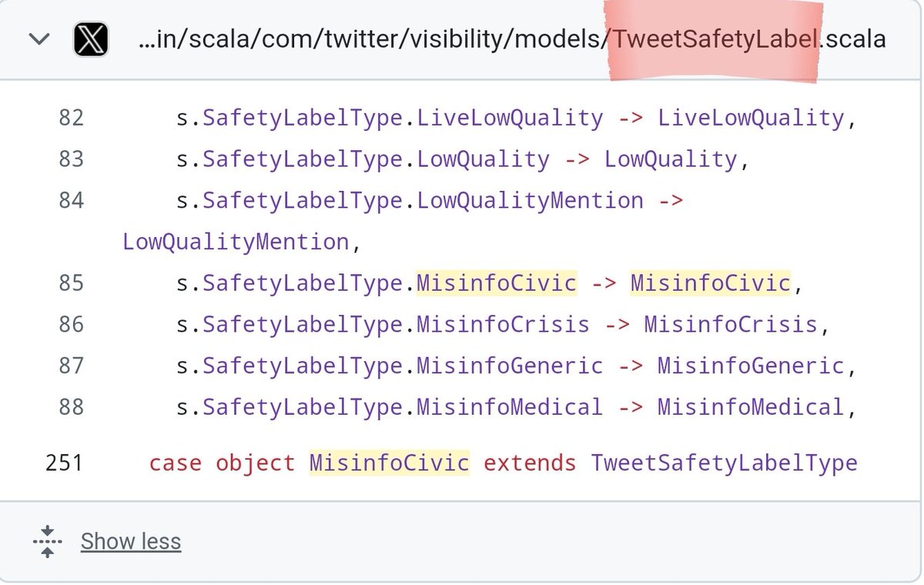Click line number 87

tap(71, 365)
